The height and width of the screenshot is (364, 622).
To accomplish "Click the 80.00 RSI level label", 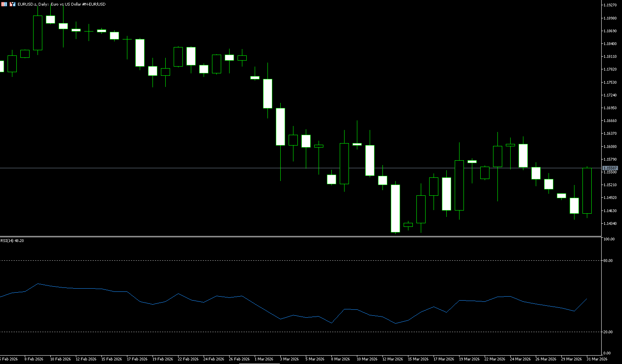I will pyautogui.click(x=608, y=261).
